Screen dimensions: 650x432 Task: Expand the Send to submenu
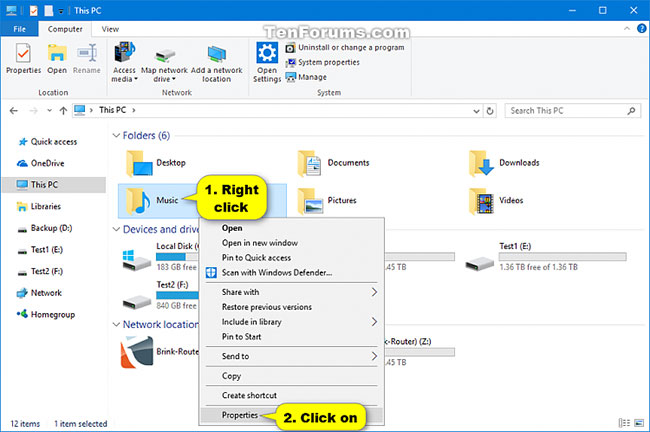pyautogui.click(x=291, y=357)
